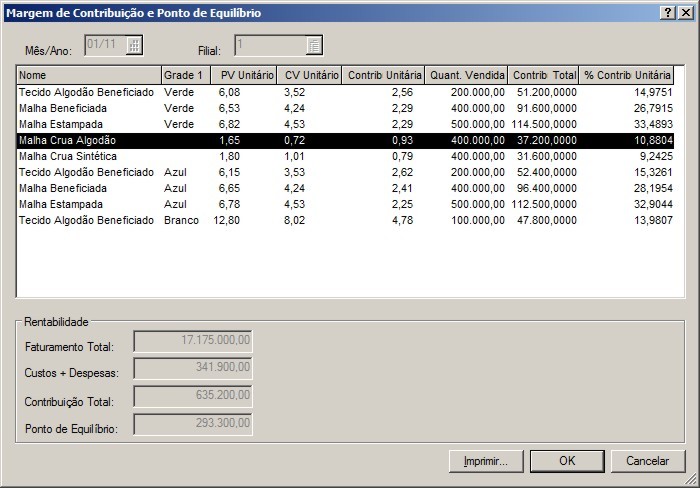The width and height of the screenshot is (700, 488).
Task: Click the Contrib Total column header
Action: tap(543, 76)
